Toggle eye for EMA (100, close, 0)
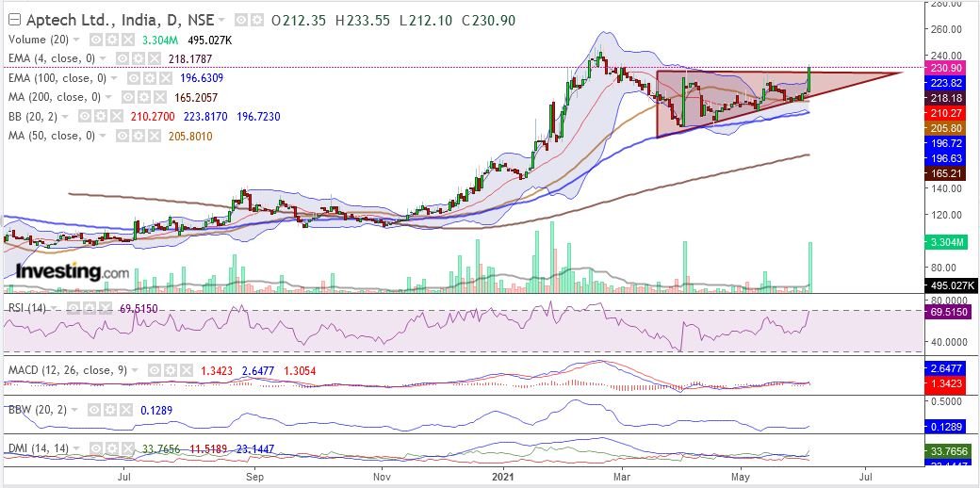 pyautogui.click(x=133, y=78)
